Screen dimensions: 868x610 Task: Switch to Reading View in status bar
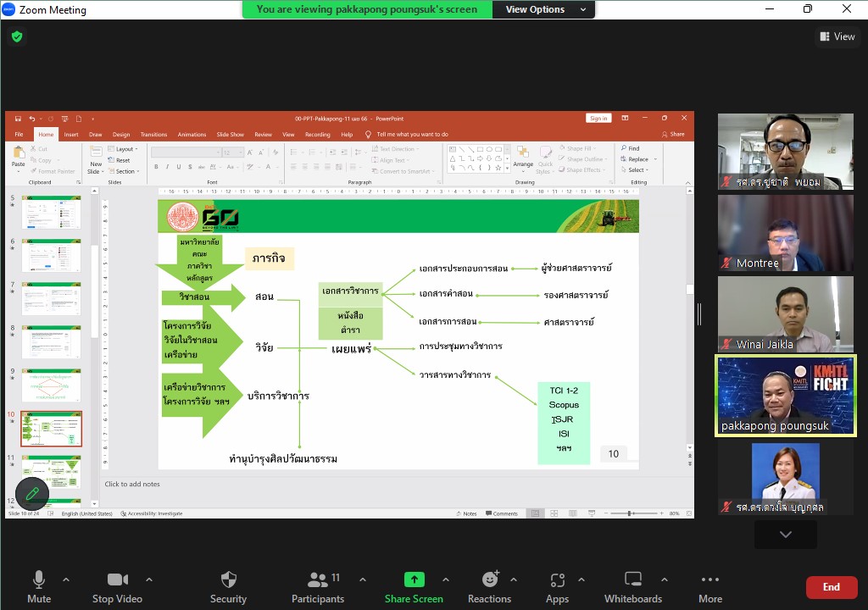coord(573,513)
